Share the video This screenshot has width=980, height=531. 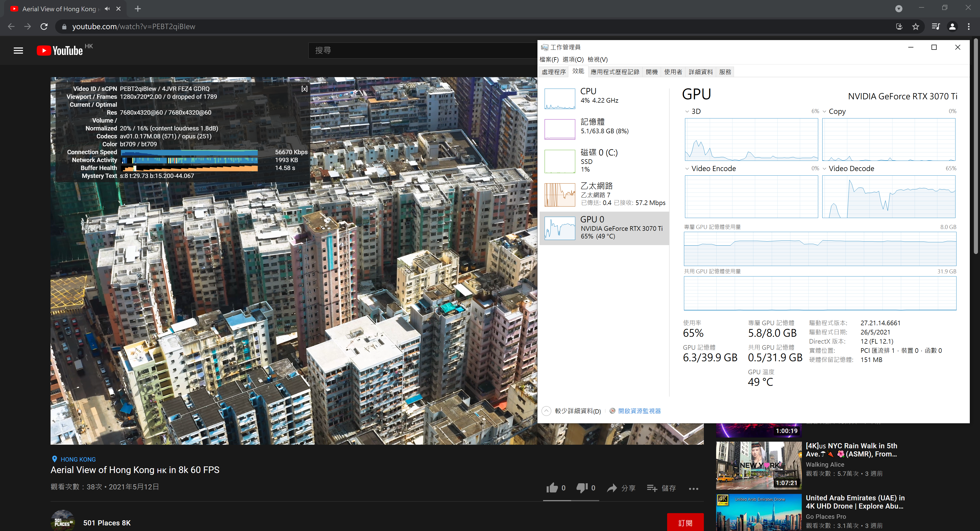click(621, 488)
